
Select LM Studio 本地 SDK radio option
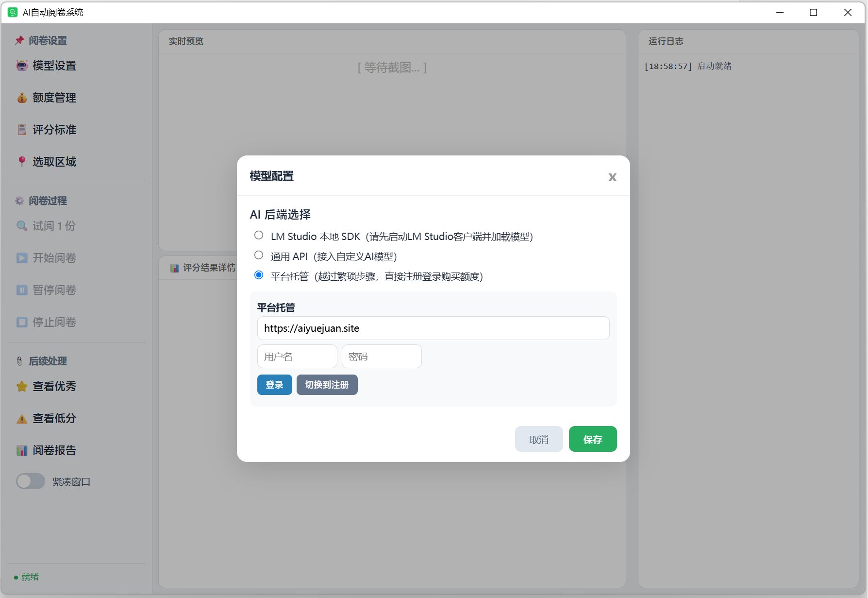(x=259, y=235)
